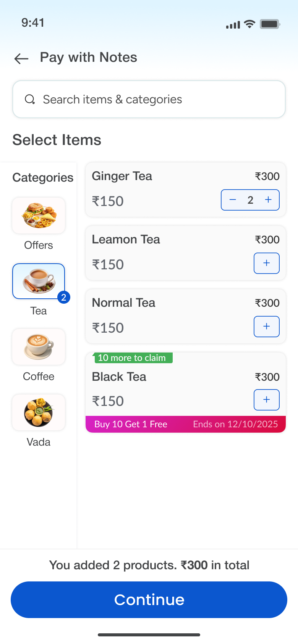Viewport: 298px width, 644px height.
Task: Tap the battery icon in status bar
Action: [x=270, y=24]
